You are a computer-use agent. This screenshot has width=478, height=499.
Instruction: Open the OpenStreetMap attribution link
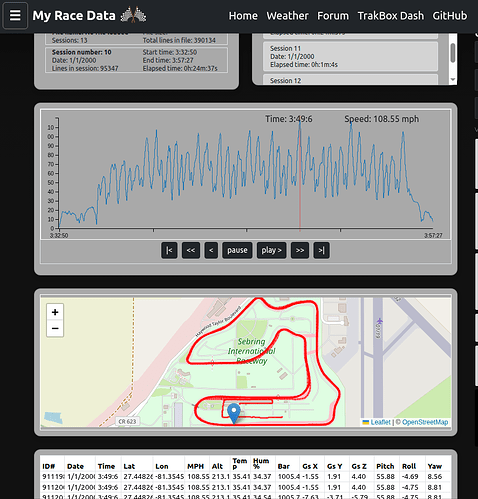click(x=425, y=422)
